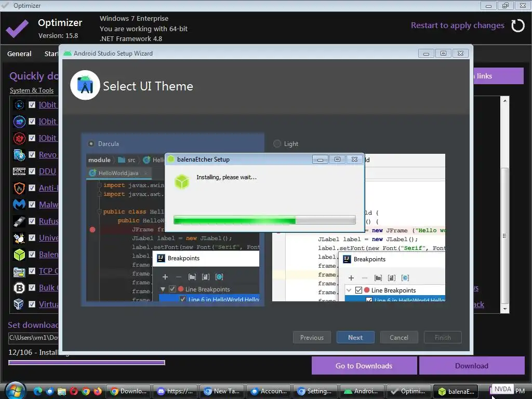
Task: Uncheck the Malwarebytes checkbox
Action: coord(32,204)
